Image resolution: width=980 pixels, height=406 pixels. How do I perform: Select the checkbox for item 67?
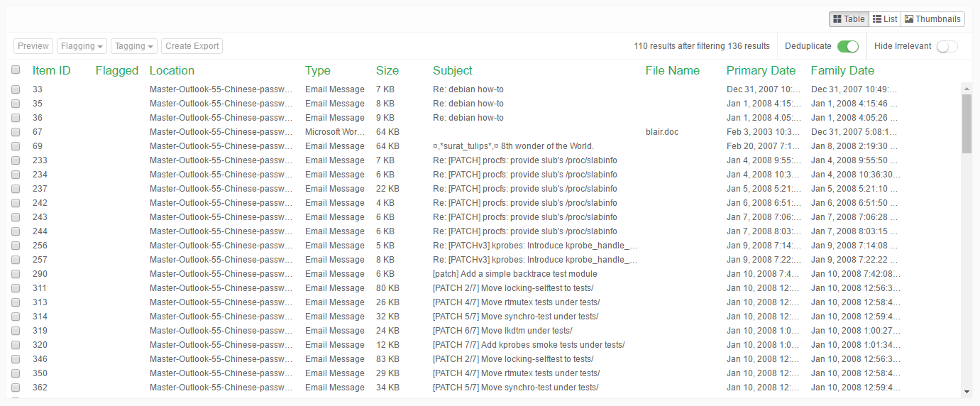[x=16, y=132]
